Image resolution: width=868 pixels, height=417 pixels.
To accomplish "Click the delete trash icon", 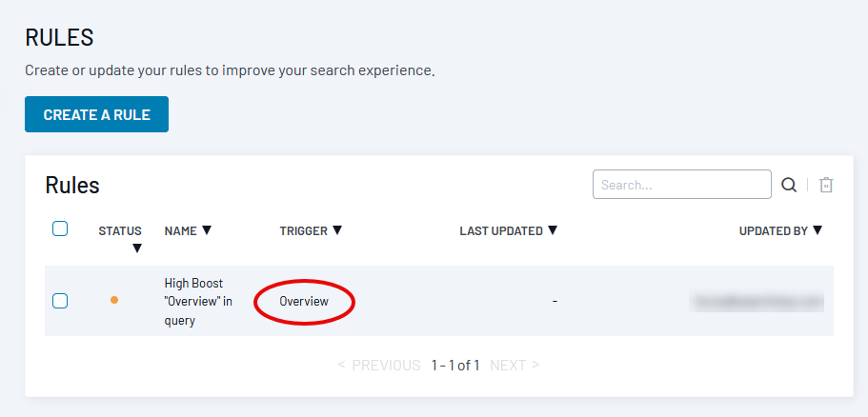I will (826, 185).
